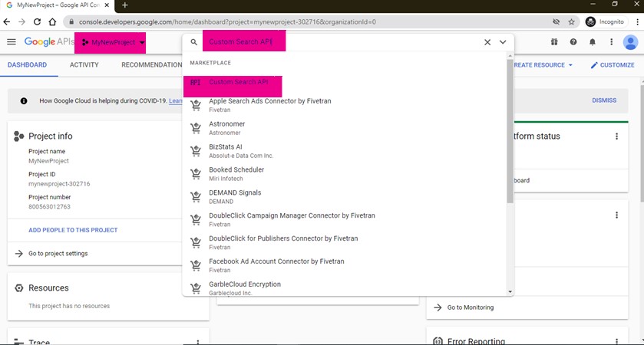Screen dimensions: 644x345
Task: Clear the search box with X icon
Action: (x=487, y=42)
